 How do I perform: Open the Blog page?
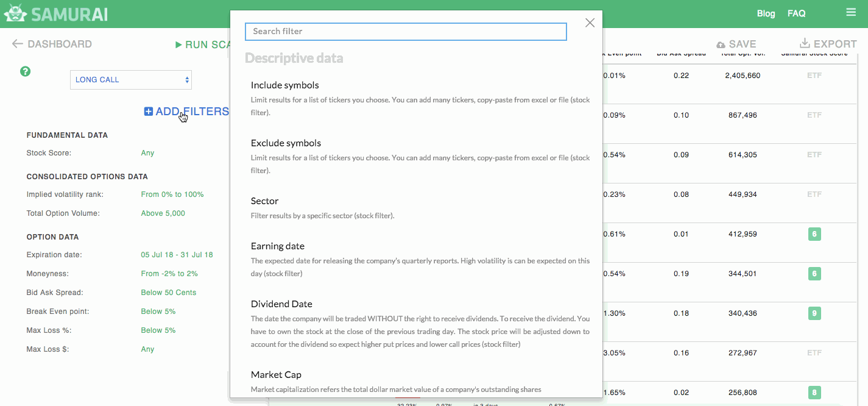[766, 13]
